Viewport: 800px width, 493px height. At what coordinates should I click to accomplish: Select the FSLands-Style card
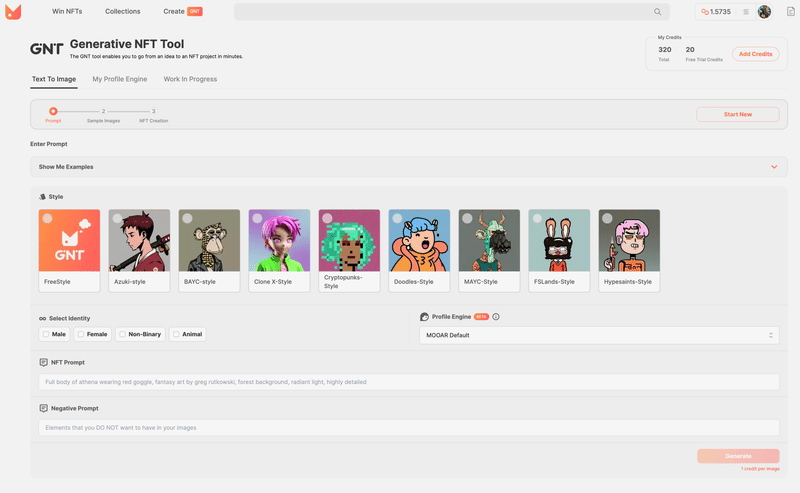pyautogui.click(x=559, y=251)
